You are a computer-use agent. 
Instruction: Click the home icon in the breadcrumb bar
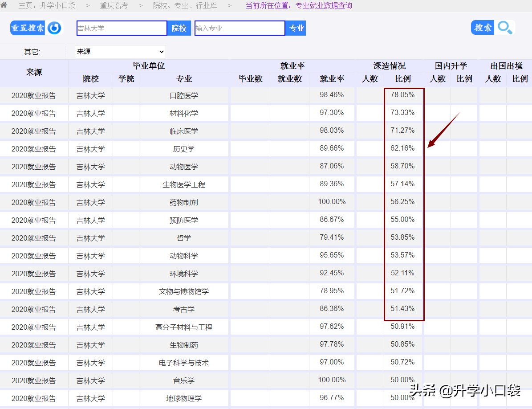click(x=6, y=6)
